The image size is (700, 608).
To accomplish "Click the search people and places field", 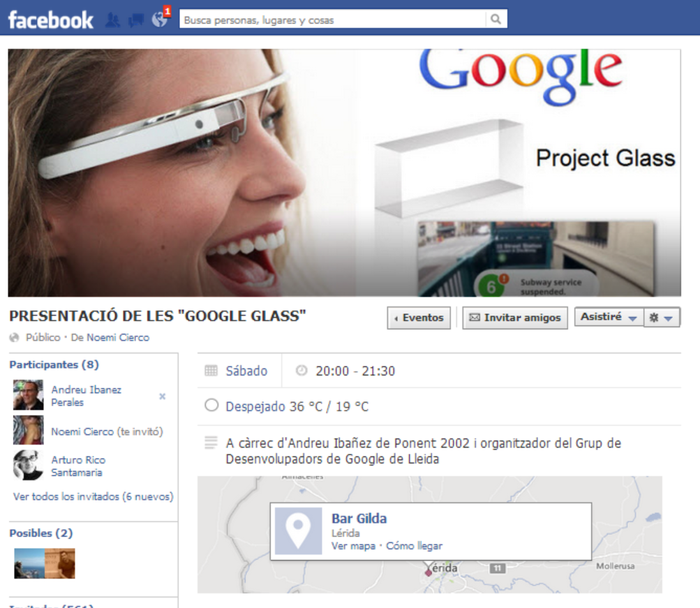I will coord(333,19).
